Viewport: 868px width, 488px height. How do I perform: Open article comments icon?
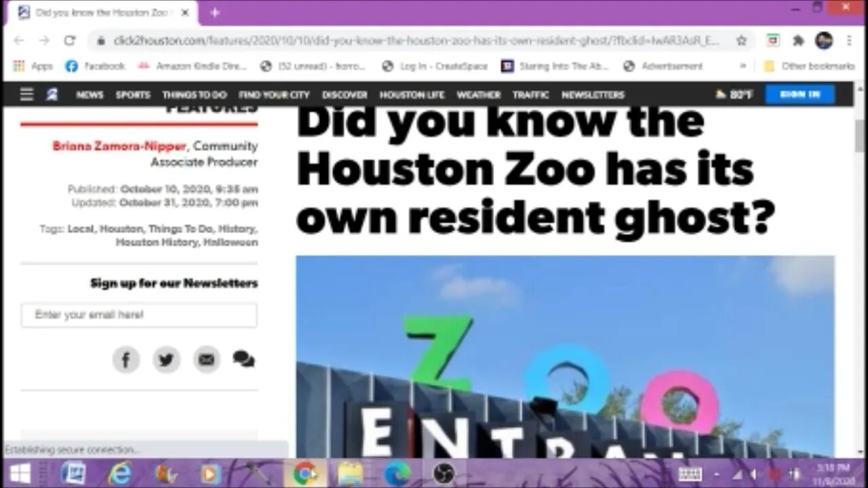click(x=243, y=359)
